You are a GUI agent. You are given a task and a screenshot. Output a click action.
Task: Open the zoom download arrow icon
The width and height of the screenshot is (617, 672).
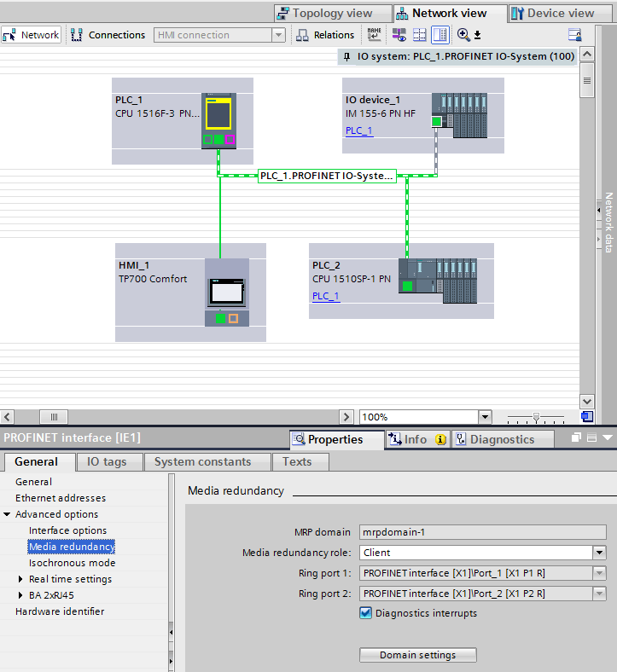477,35
